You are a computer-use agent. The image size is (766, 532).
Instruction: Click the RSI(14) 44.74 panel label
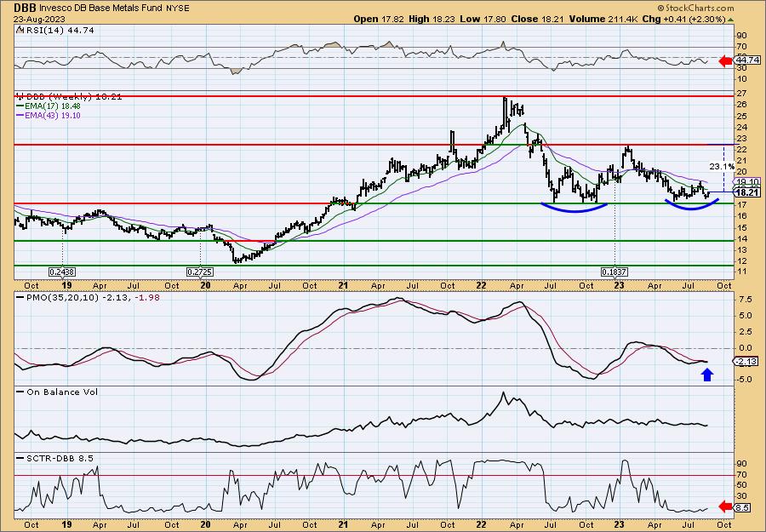(x=59, y=30)
